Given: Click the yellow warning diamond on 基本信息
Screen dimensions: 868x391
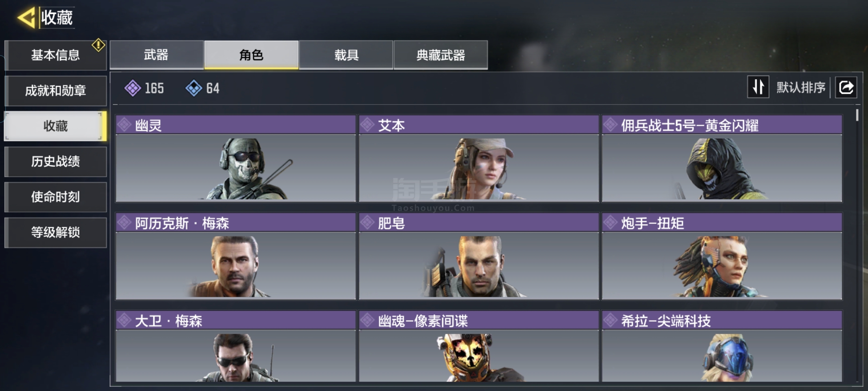Looking at the screenshot, I should [98, 45].
